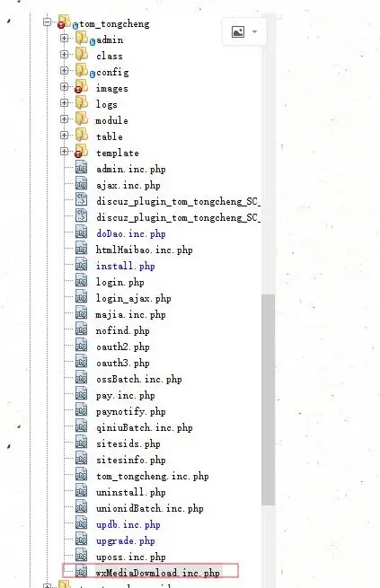
Task: Expand the module folder node
Action: (x=64, y=118)
